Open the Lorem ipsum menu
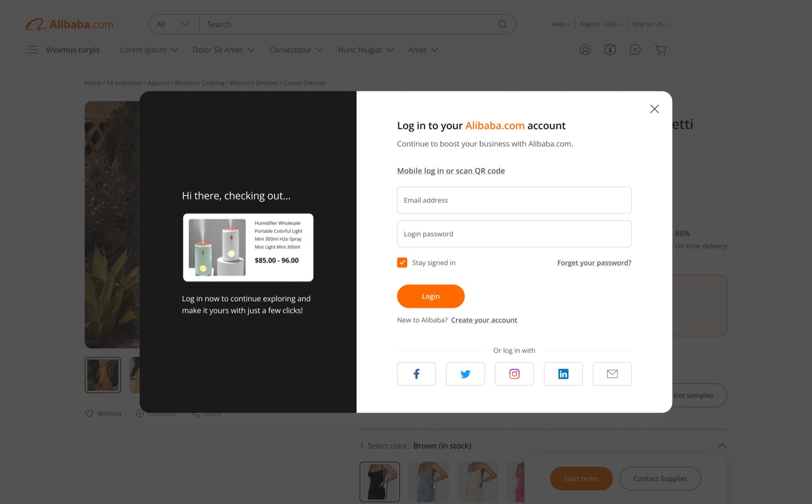The image size is (812, 504). pos(149,50)
